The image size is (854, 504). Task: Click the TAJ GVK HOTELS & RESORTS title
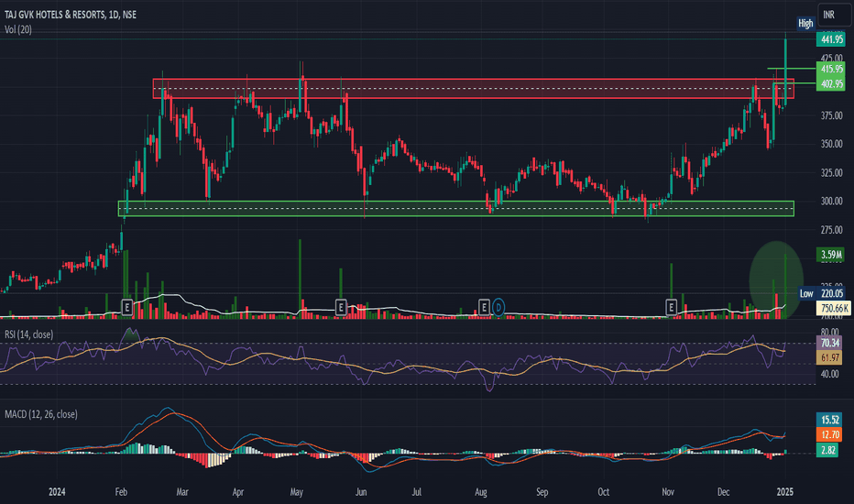[71, 15]
